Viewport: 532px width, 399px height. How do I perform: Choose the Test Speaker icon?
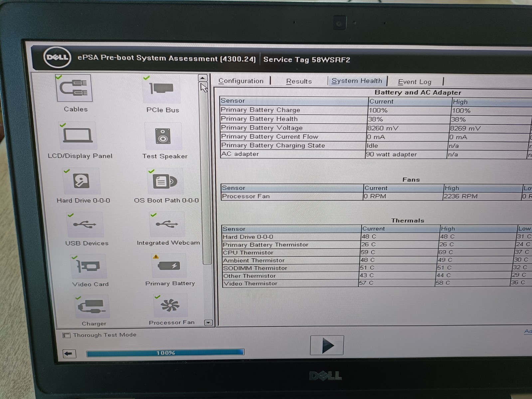pos(163,136)
